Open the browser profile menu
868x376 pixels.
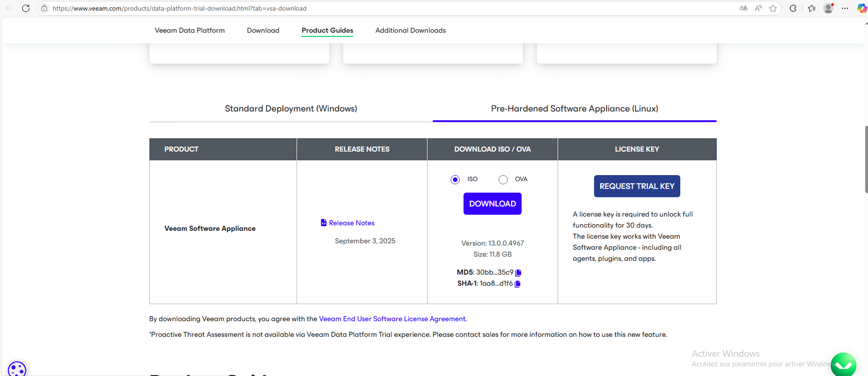(x=828, y=8)
